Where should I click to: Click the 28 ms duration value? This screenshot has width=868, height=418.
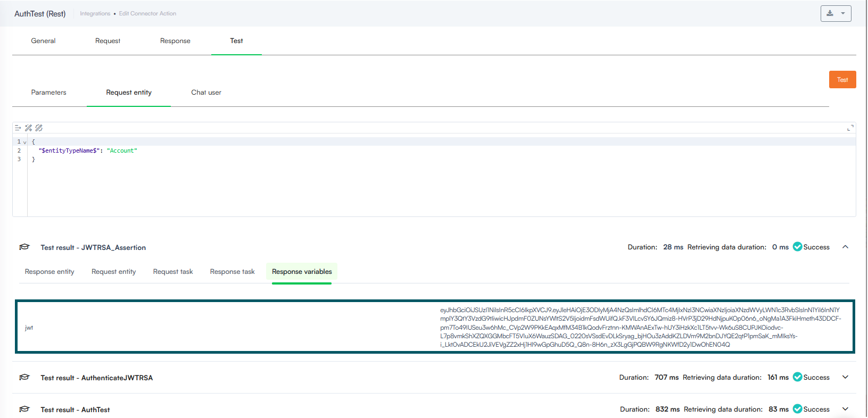pos(673,247)
